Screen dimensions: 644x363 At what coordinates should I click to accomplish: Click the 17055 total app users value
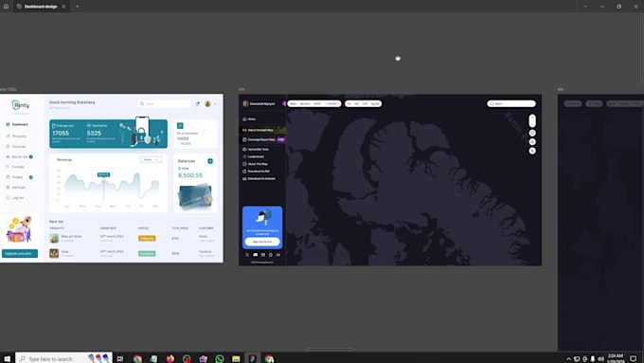(x=61, y=134)
